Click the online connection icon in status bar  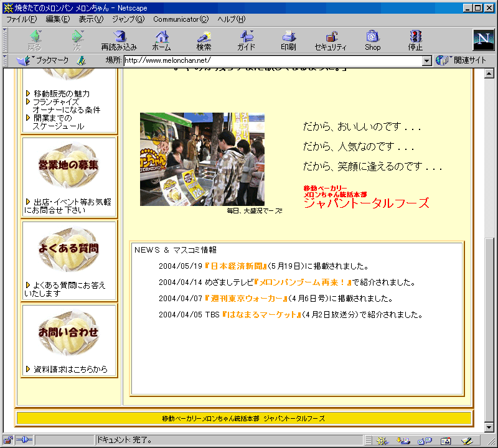click(x=24, y=440)
